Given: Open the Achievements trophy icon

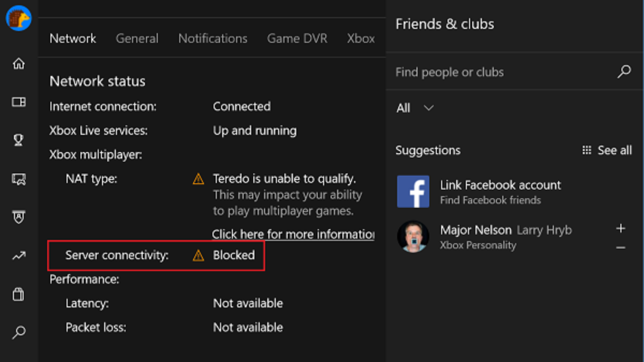Looking at the screenshot, I should (19, 140).
